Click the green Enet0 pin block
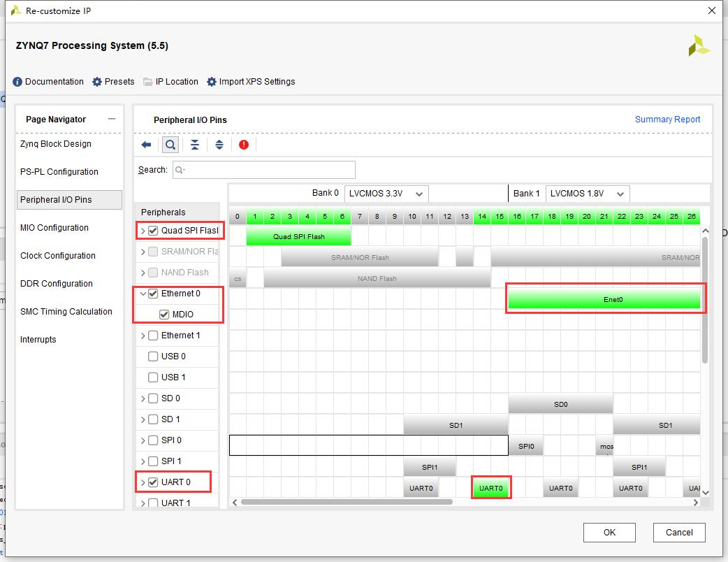This screenshot has width=728, height=562. [604, 300]
